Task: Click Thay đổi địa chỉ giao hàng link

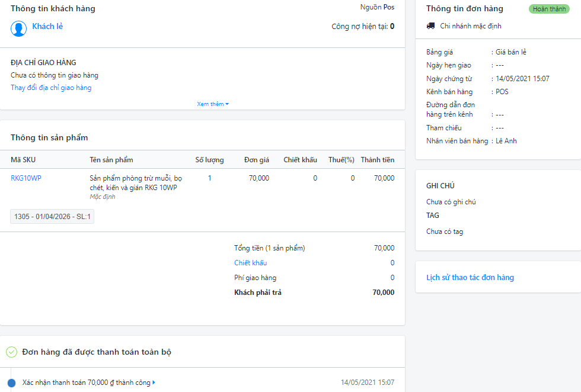Action: pyautogui.click(x=51, y=88)
